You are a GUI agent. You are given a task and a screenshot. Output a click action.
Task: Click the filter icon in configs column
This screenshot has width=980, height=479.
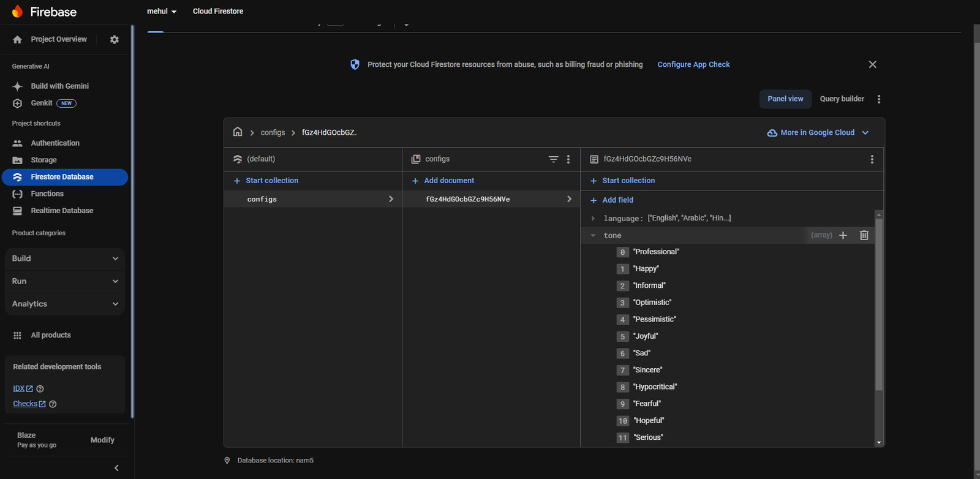click(x=553, y=159)
